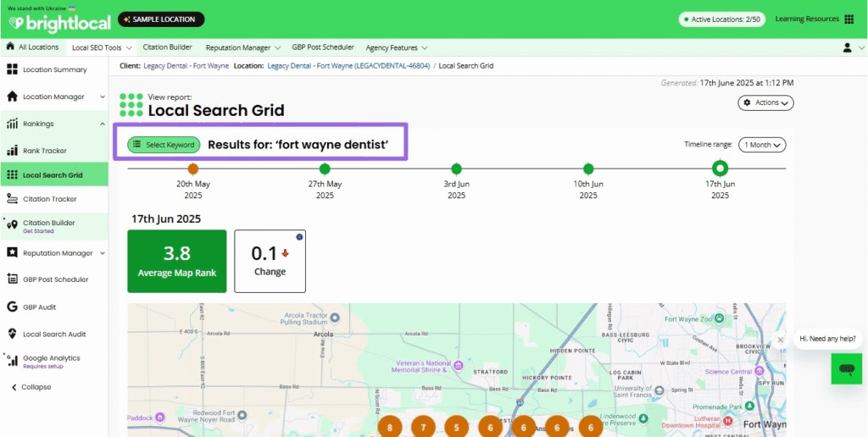Click Lutheran Downtown Hospital map marker
This screenshot has width=868, height=437.
tap(728, 421)
